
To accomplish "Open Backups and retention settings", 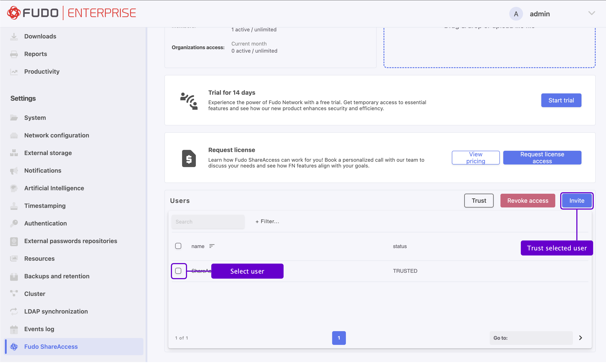I will tap(57, 276).
